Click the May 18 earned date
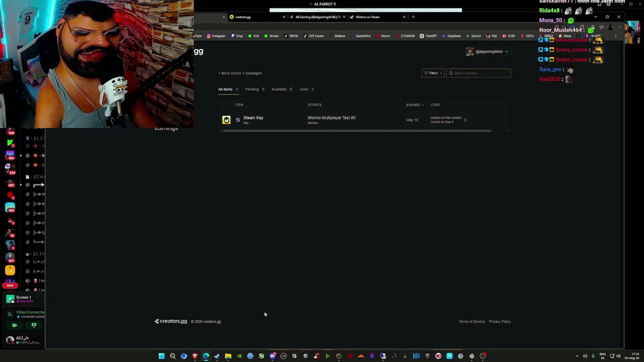 click(412, 120)
